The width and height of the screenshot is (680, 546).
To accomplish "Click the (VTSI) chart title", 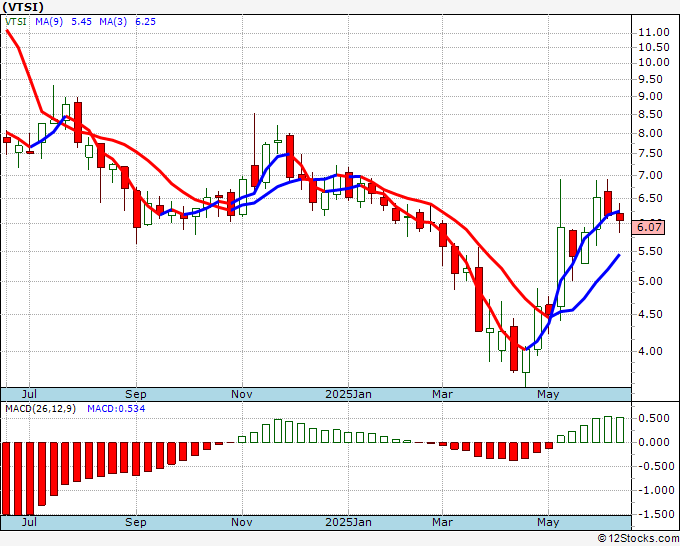I will (23, 7).
